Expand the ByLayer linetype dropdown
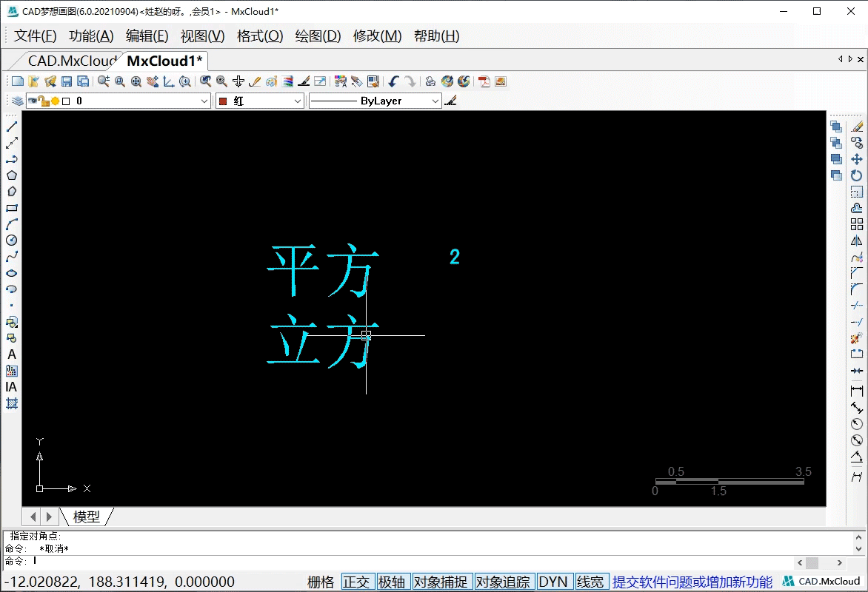The height and width of the screenshot is (592, 868). click(x=435, y=101)
